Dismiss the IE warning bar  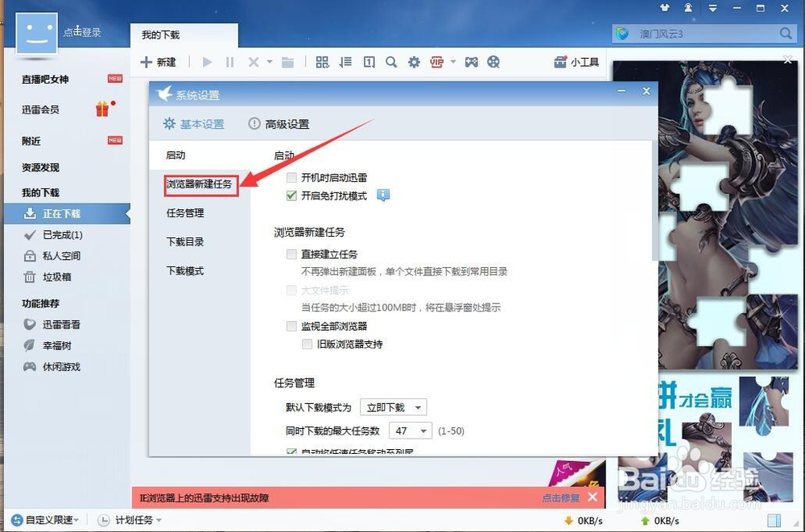point(592,497)
